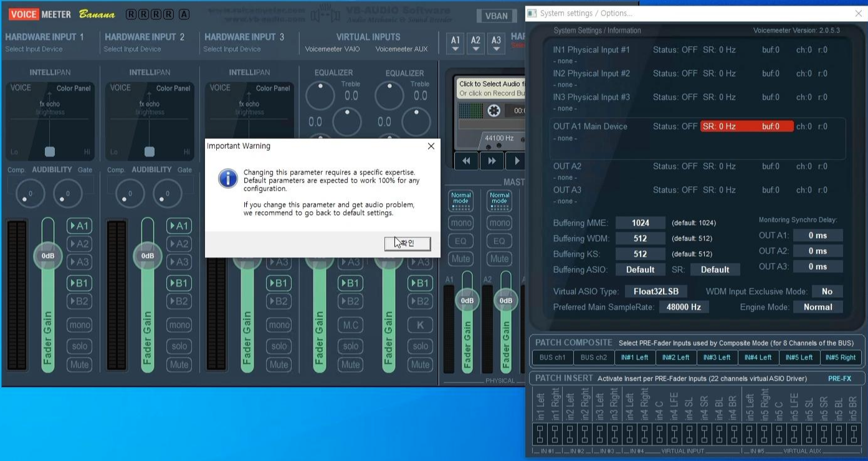Image resolution: width=868 pixels, height=461 pixels.
Task: Click IN#5 Right in Patch Composite
Action: (840, 358)
